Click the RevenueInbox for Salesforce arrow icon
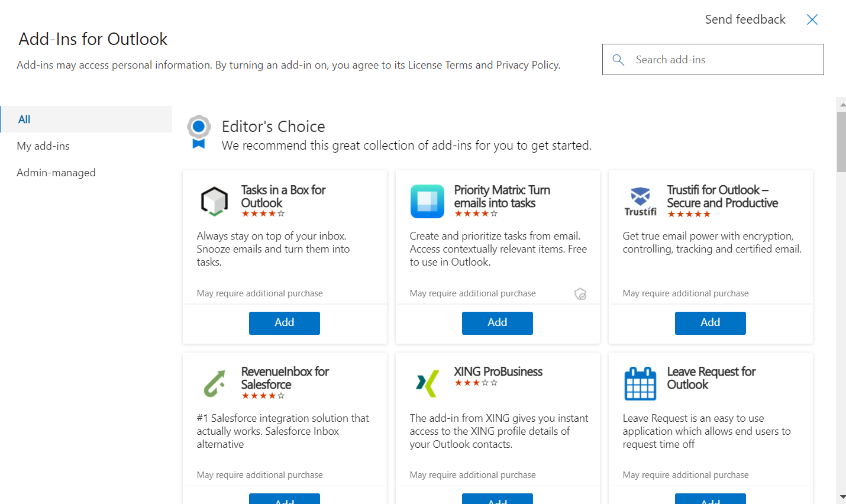This screenshot has width=846, height=504. point(214,383)
